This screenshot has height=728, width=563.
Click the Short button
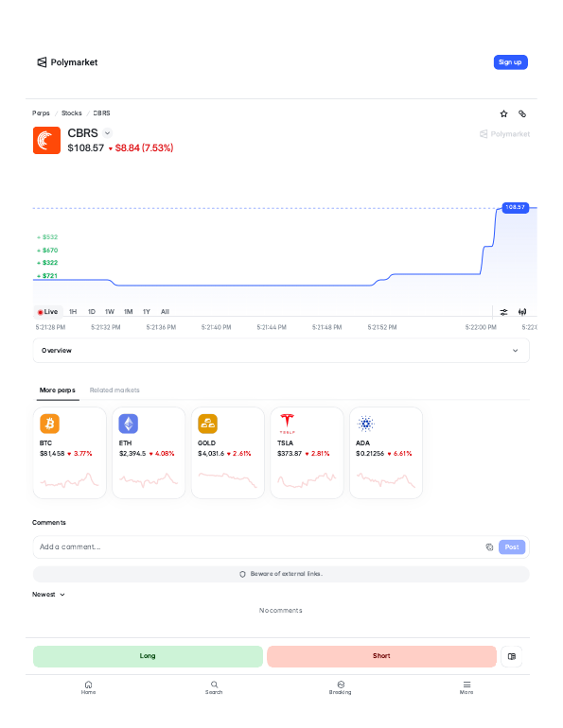[381, 656]
